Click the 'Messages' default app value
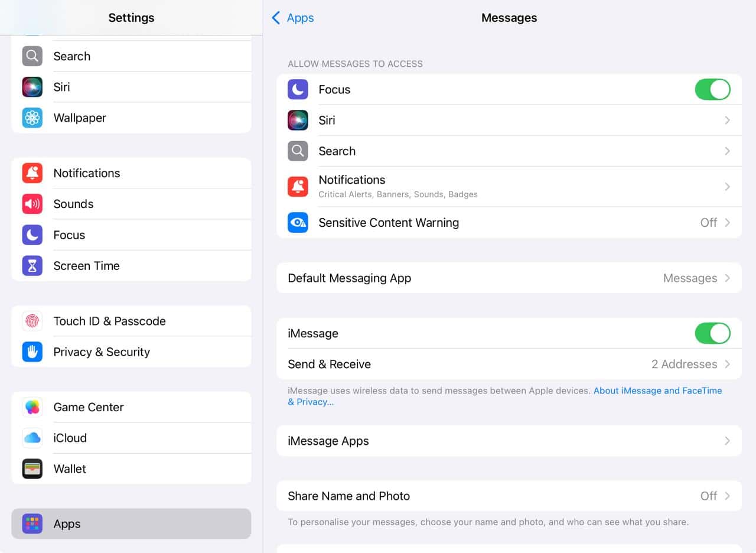 click(x=690, y=278)
